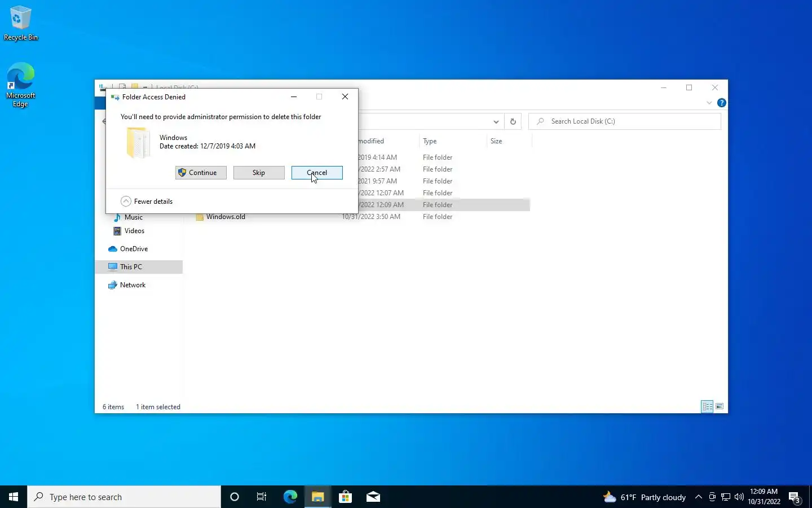Open Microsoft Store from taskbar
812x508 pixels.
tap(345, 497)
